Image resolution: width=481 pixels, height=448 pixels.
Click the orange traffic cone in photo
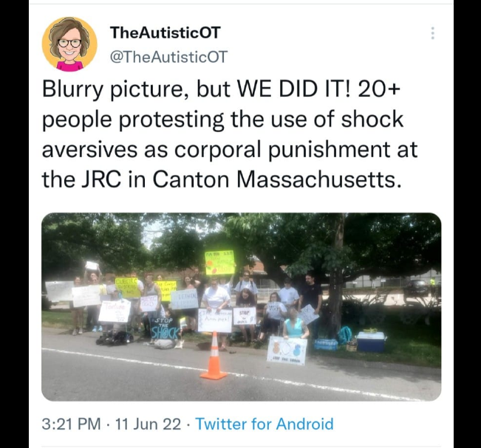coord(214,356)
